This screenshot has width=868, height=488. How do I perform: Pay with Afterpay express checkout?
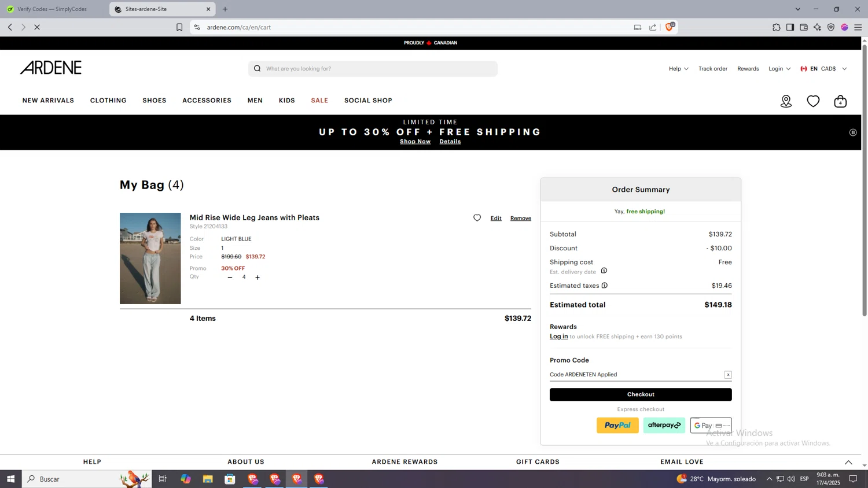(664, 426)
